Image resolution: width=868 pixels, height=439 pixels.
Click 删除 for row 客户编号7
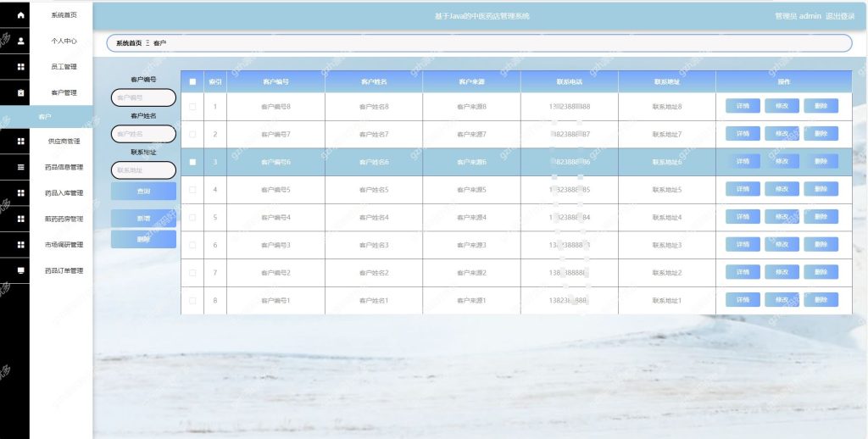821,133
